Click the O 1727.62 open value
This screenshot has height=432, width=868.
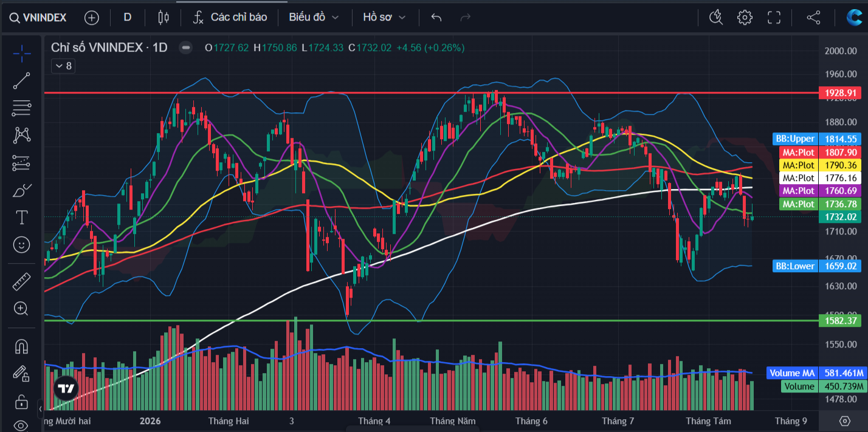(x=227, y=47)
